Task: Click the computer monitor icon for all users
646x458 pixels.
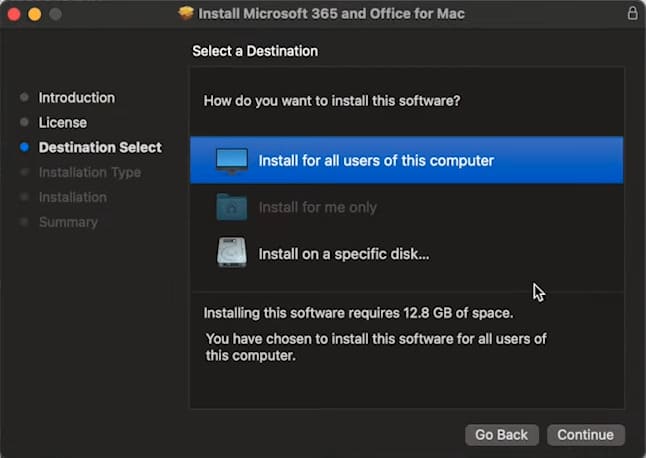Action: tap(232, 160)
